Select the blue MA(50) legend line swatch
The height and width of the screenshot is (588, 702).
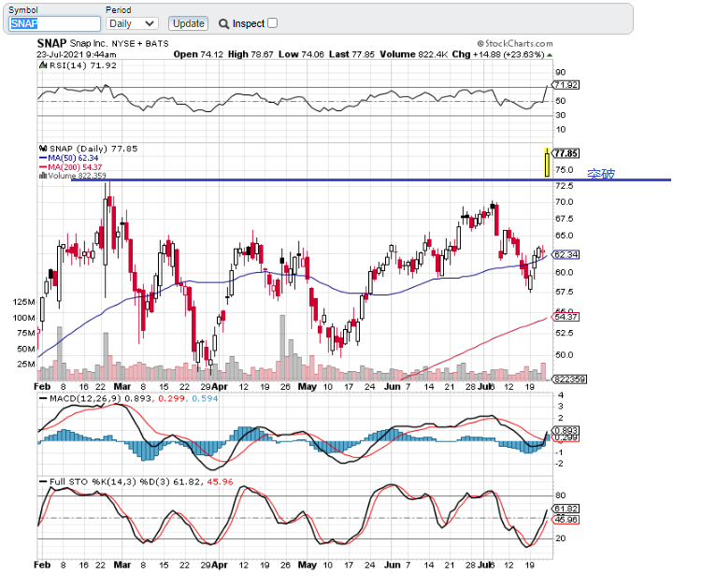(43, 158)
